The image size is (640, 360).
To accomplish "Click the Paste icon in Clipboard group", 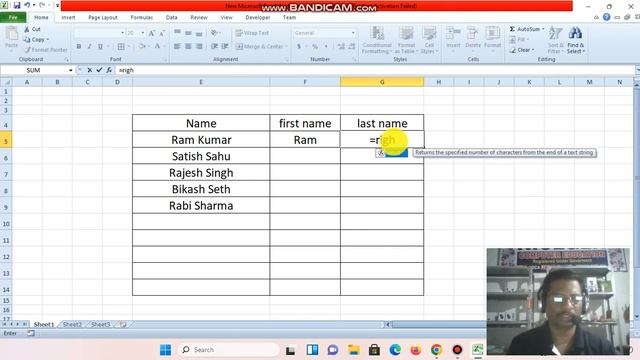I will pyautogui.click(x=11, y=35).
